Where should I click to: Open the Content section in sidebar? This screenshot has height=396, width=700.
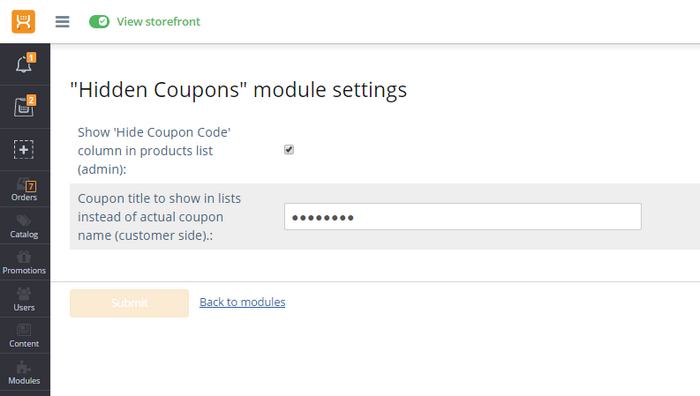[25, 336]
